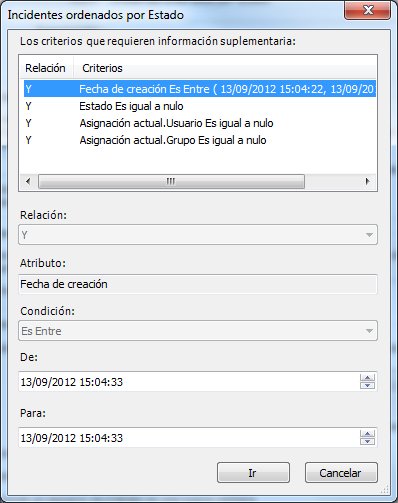Increase the Para date spinner up arrow
This screenshot has width=398, height=503.
click(x=367, y=434)
